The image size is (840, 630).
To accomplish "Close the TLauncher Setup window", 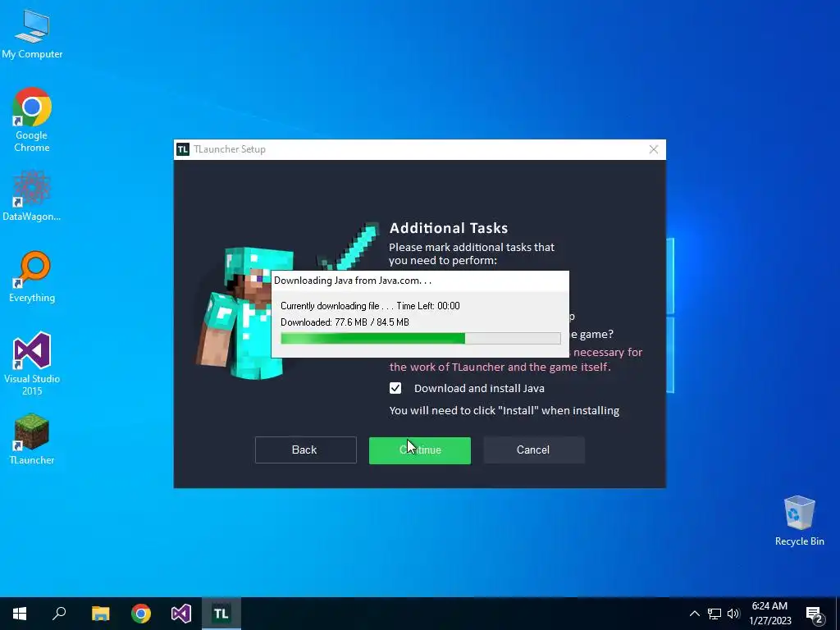I will pyautogui.click(x=654, y=149).
